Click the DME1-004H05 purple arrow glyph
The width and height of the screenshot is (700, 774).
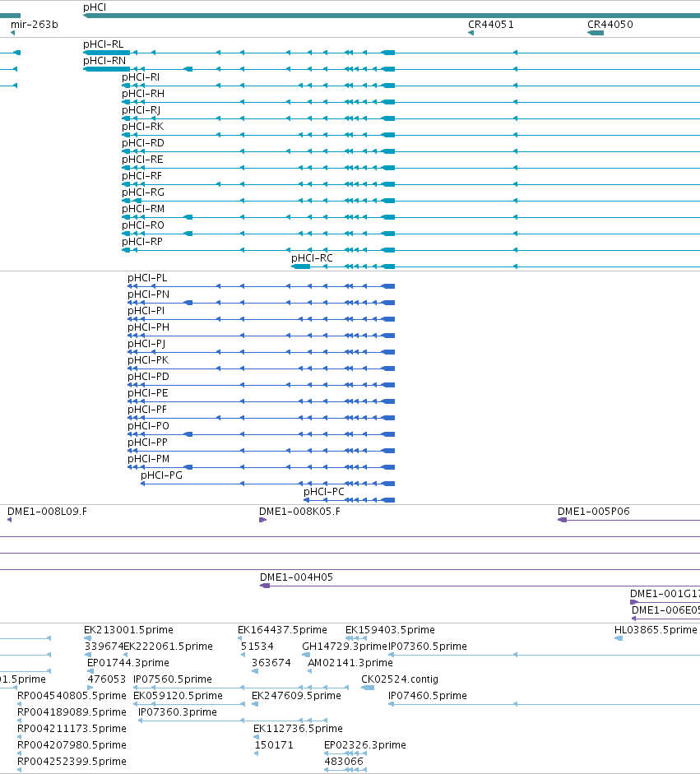tap(265, 586)
